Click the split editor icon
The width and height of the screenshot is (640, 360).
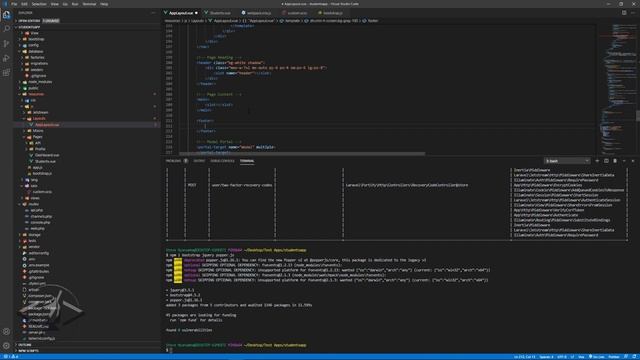click(624, 13)
